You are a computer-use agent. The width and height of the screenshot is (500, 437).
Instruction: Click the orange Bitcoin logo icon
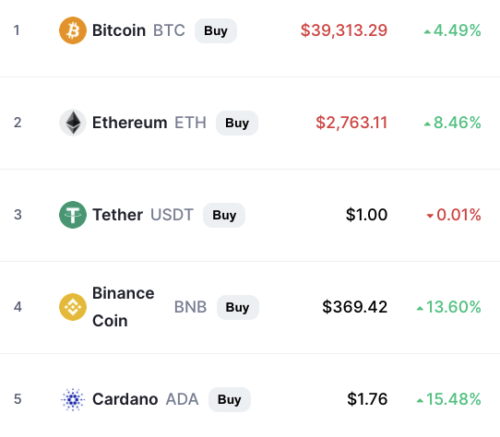[x=73, y=30]
